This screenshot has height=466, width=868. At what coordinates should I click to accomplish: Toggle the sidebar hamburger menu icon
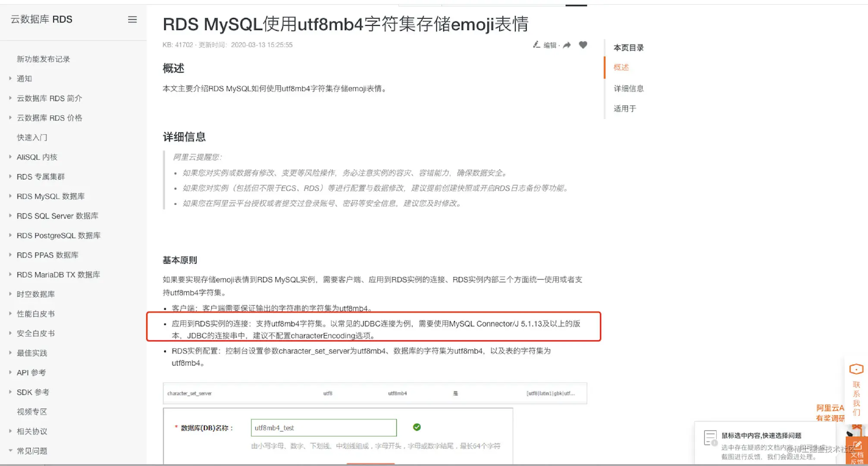(x=132, y=19)
